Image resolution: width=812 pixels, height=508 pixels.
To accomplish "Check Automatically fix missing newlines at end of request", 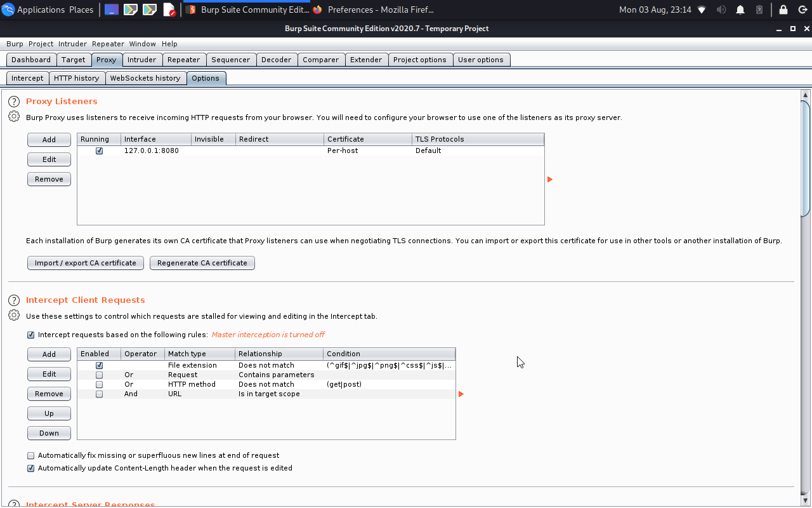I will 30,455.
